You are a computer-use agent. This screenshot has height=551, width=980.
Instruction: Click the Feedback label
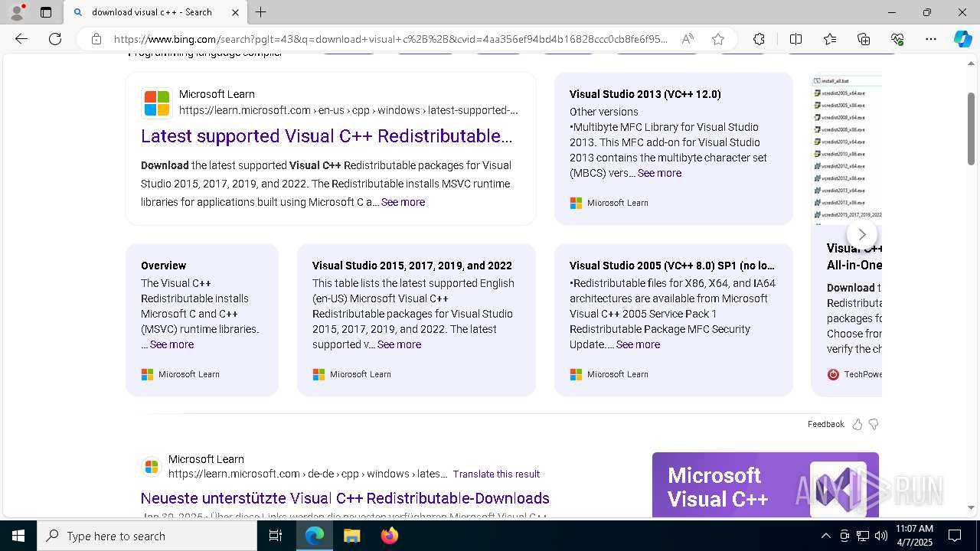825,424
